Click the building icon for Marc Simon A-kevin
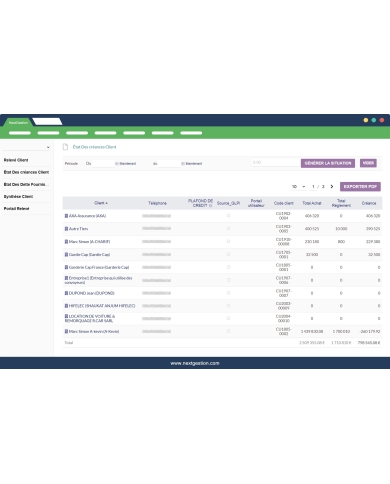 pos(66,331)
